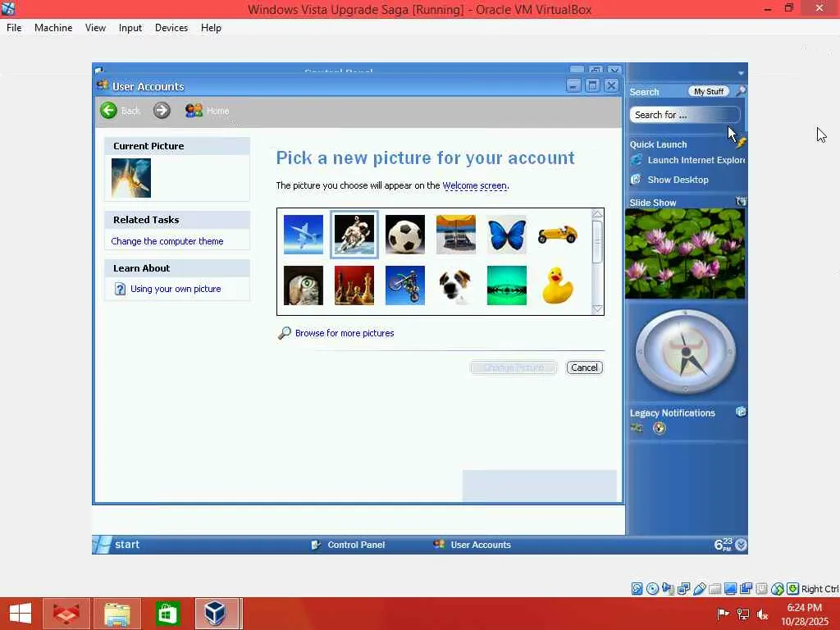
Task: Click the current shuttle picture
Action: pyautogui.click(x=131, y=178)
